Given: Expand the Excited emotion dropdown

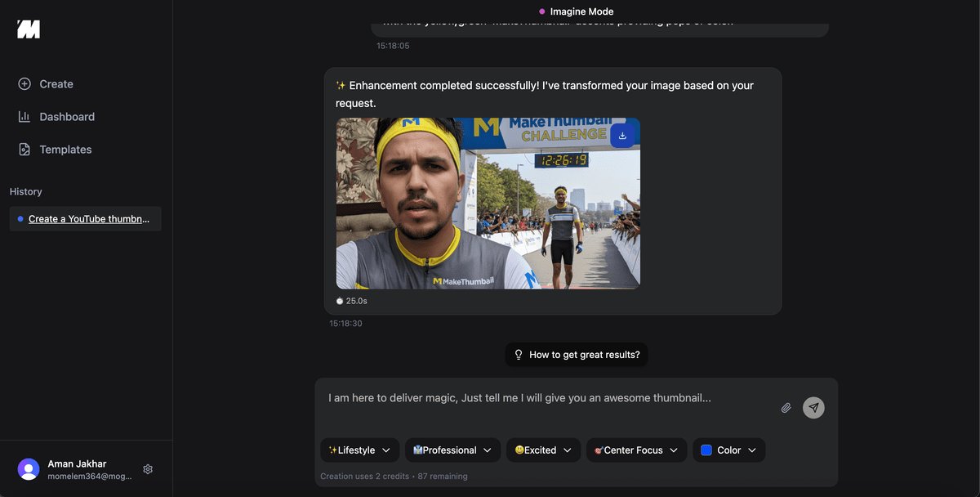Looking at the screenshot, I should [x=543, y=450].
